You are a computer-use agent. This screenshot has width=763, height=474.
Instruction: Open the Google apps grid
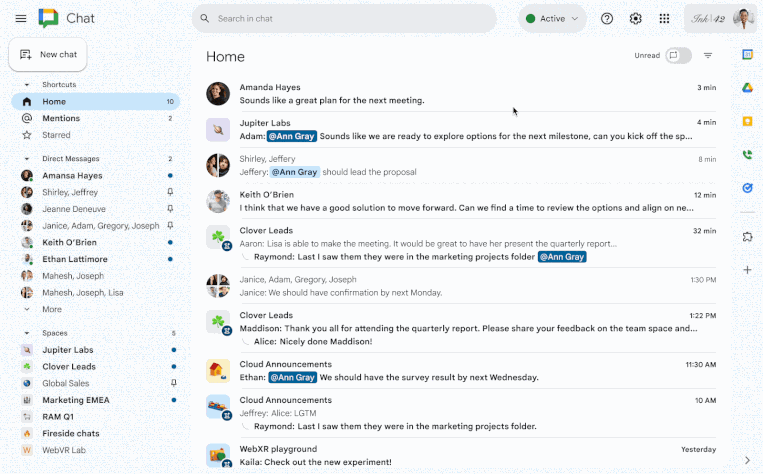pyautogui.click(x=664, y=18)
